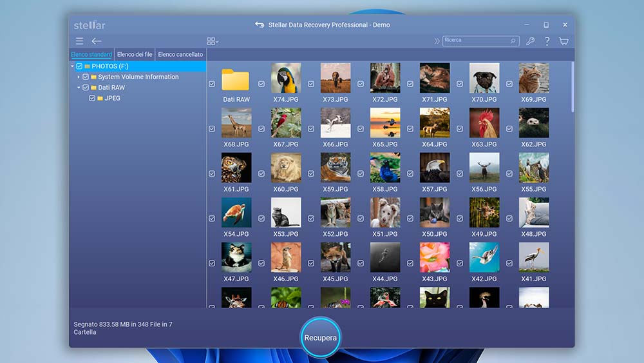644x363 pixels.
Task: Select the X68.JPG giraffe thumbnail
Action: click(x=236, y=123)
